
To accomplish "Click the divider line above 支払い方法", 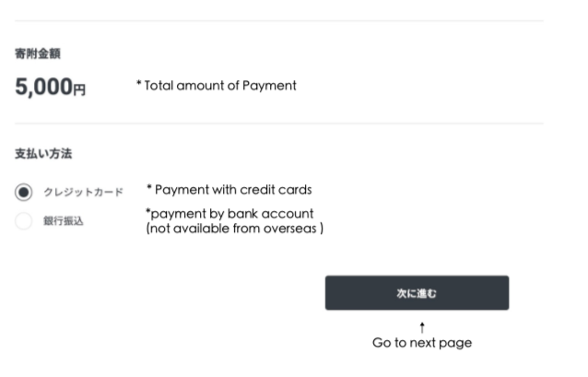I will pos(278,124).
